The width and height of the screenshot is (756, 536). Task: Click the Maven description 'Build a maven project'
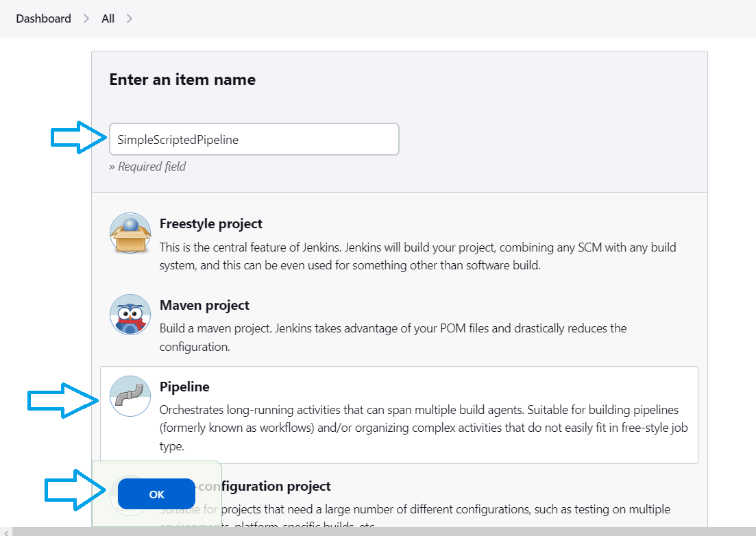[393, 337]
